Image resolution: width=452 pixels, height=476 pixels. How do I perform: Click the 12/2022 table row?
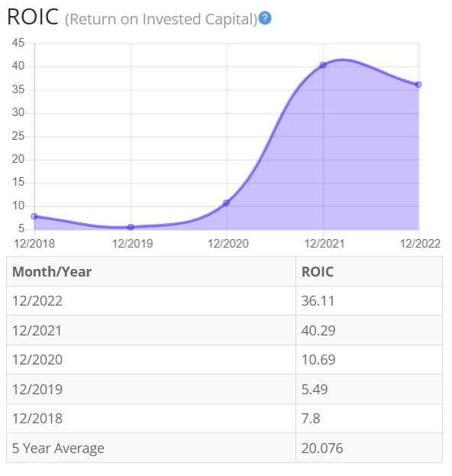[224, 301]
